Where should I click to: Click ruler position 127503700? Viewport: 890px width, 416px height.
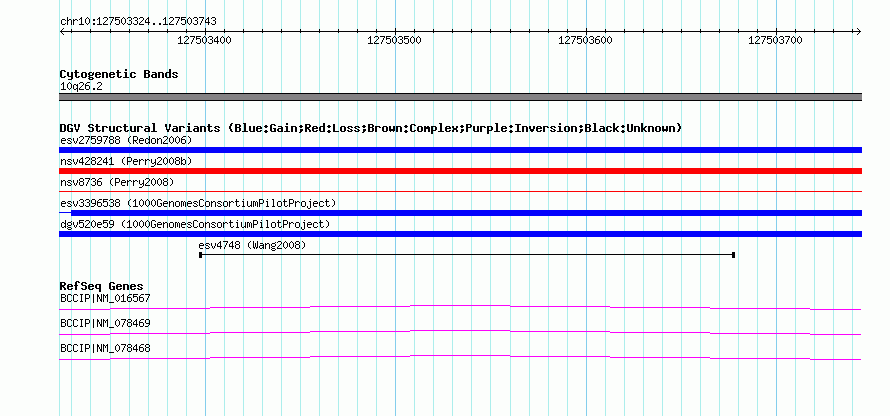775,40
